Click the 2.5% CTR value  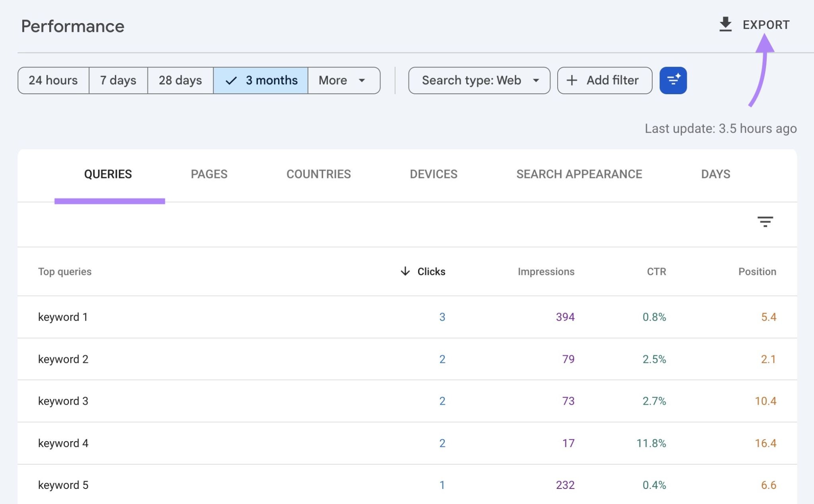click(x=654, y=359)
